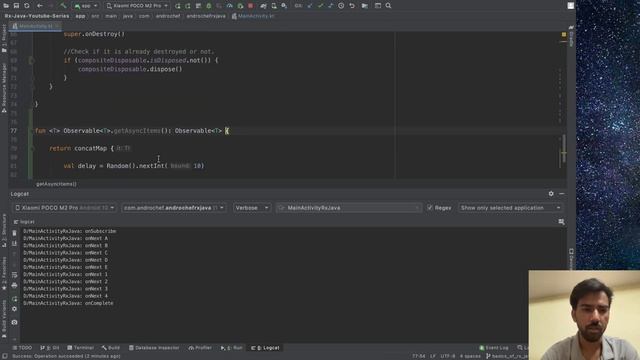The height and width of the screenshot is (360, 640).
Task: Click the Print icon in Logcat sidebar
Action: [x=14, y=285]
